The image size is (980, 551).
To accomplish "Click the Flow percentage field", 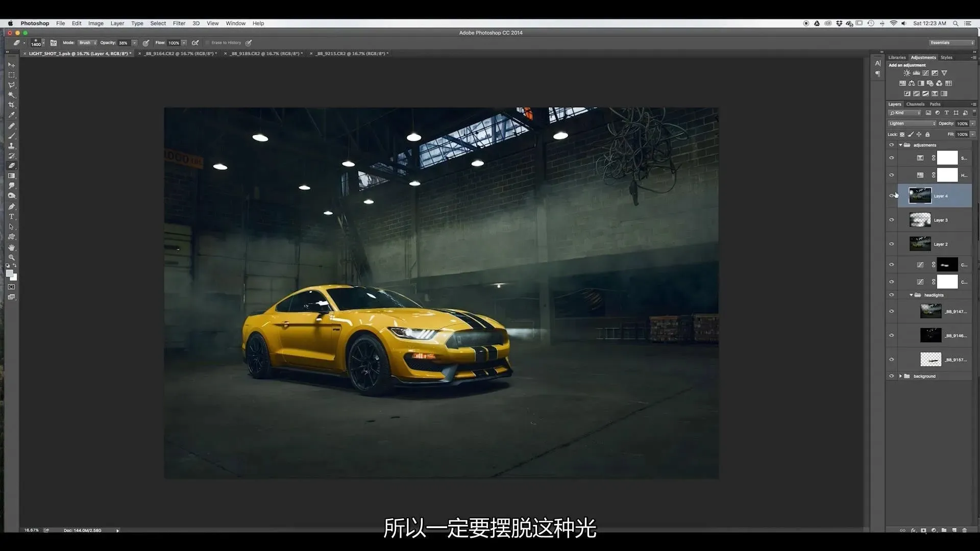I will click(174, 43).
